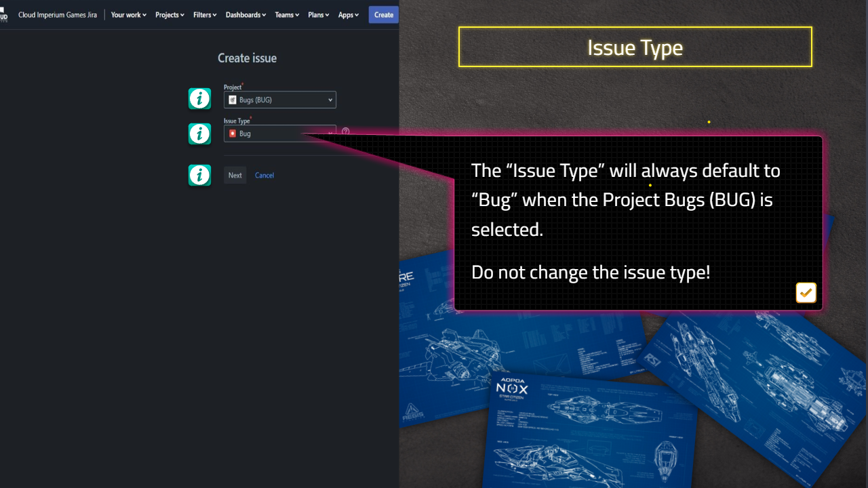This screenshot has height=488, width=868.
Task: Open the Project dropdown showing Bugs (BUG)
Action: point(280,100)
